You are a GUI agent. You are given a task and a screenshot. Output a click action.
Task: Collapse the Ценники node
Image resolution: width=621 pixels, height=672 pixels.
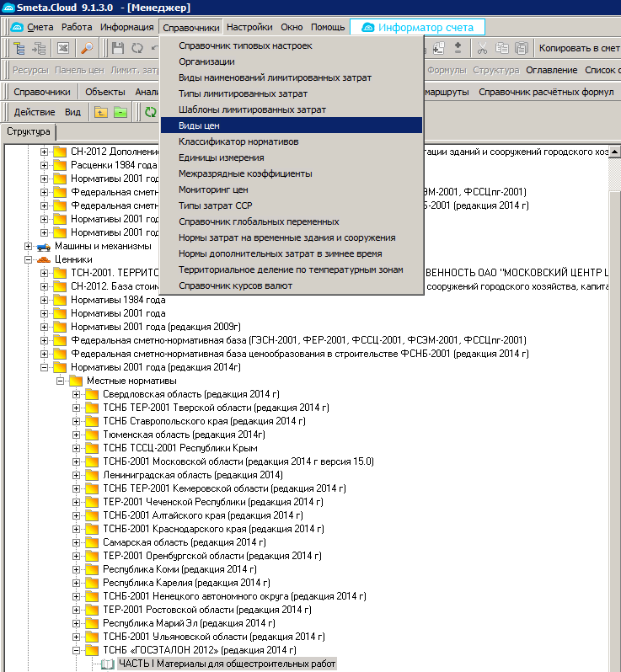(28, 259)
